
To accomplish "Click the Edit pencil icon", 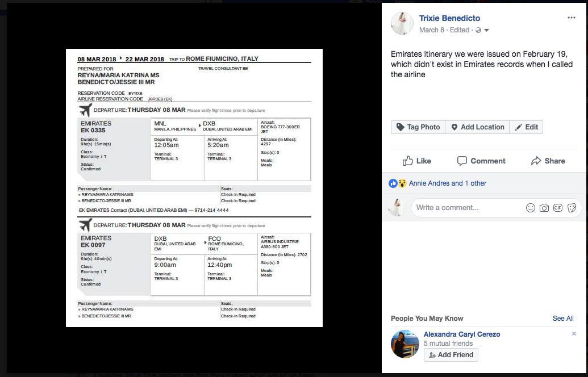I will 519,127.
